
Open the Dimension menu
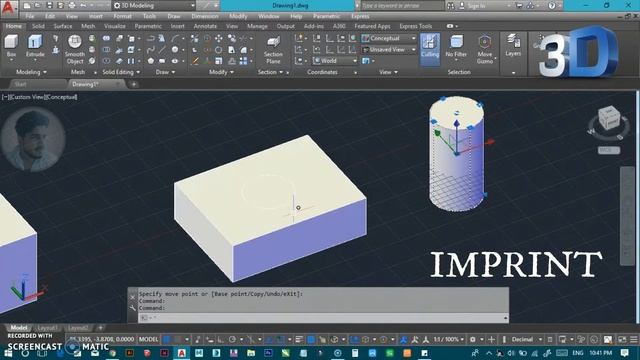[x=205, y=16]
